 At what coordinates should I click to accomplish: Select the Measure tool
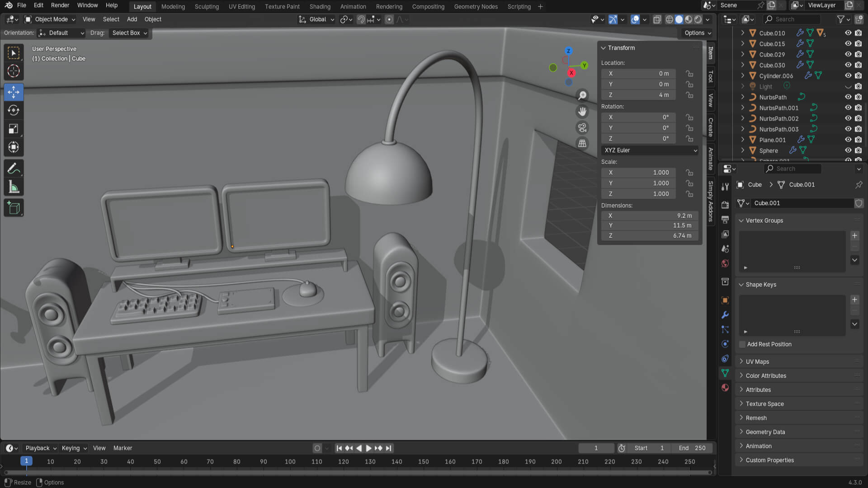(x=14, y=187)
